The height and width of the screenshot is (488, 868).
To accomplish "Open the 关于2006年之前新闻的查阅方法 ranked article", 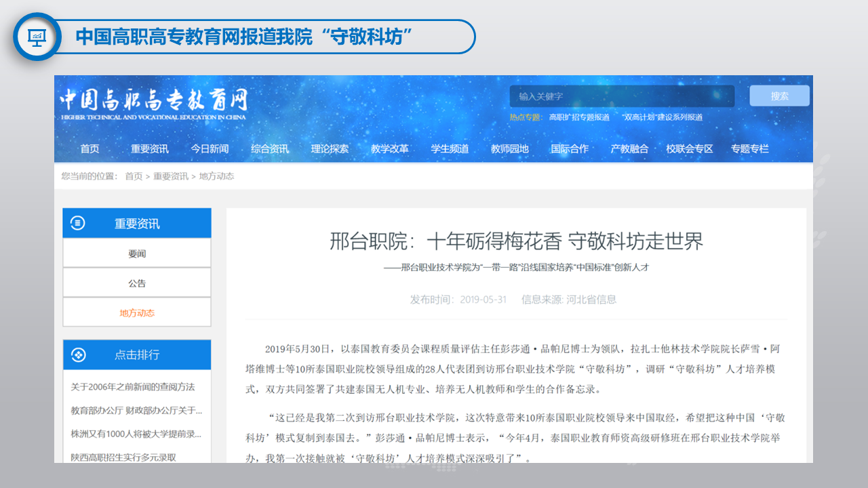I will click(133, 387).
